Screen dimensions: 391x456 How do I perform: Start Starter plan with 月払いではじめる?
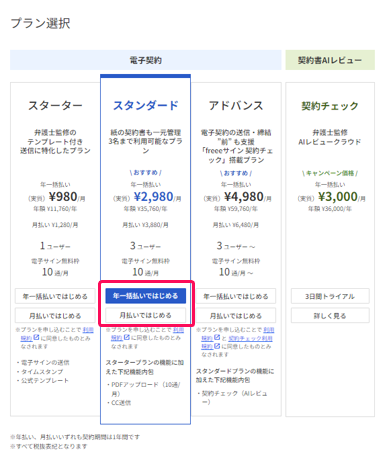[55, 315]
